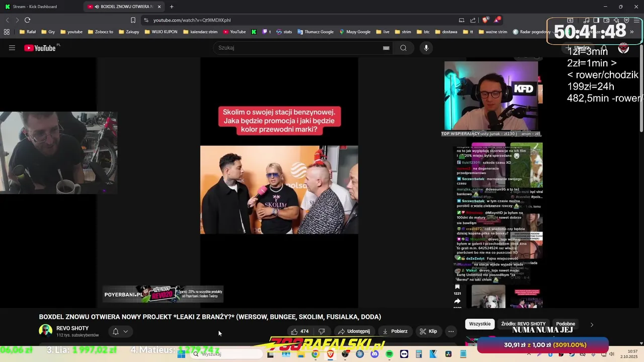The height and width of the screenshot is (362, 644).
Task: Open the REVO SHOTY channel avatar
Action: click(45, 331)
